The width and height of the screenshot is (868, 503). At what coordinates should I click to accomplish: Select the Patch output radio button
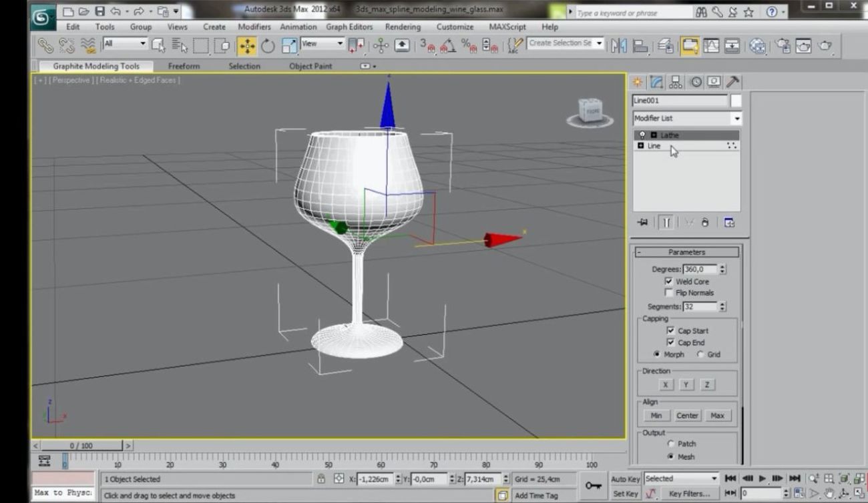(671, 444)
